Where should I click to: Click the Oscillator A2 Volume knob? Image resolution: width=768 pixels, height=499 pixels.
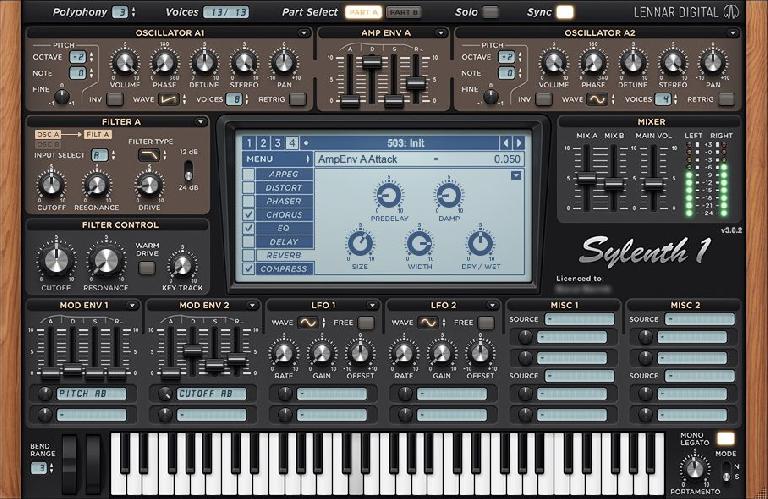[553, 63]
